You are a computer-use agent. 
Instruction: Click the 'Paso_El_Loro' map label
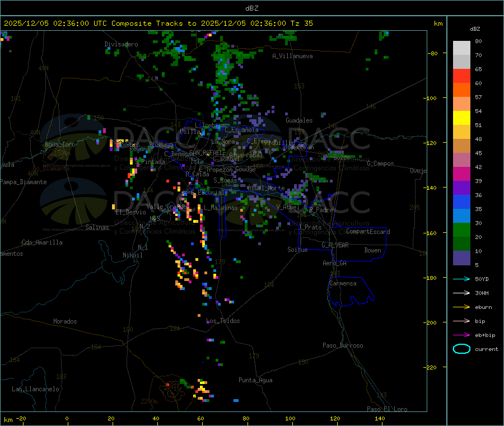pyautogui.click(x=387, y=409)
